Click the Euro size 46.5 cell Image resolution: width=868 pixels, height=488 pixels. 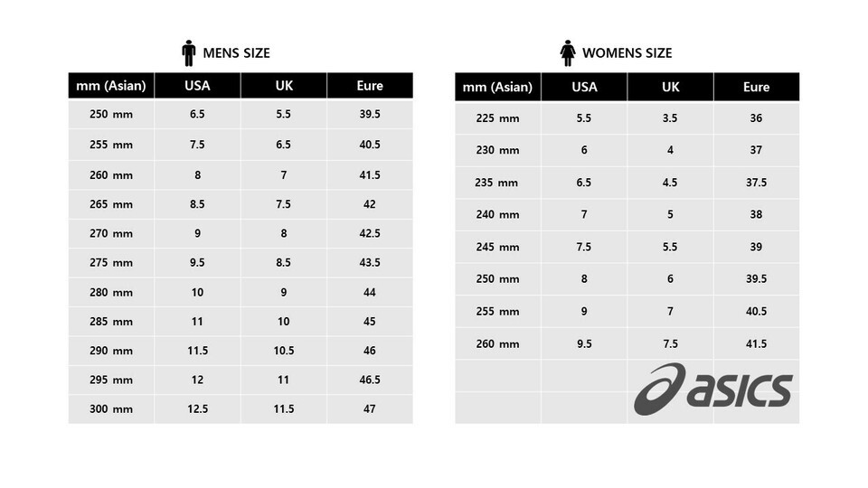[370, 380]
